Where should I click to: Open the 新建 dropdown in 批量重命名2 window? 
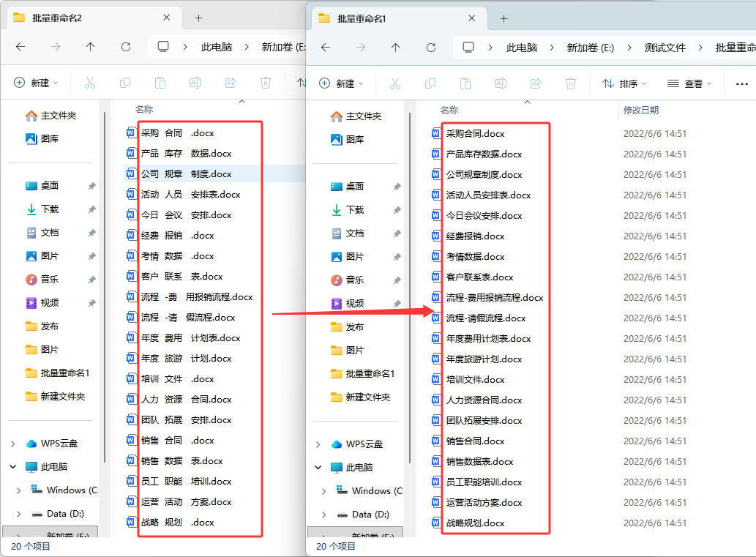click(x=37, y=83)
